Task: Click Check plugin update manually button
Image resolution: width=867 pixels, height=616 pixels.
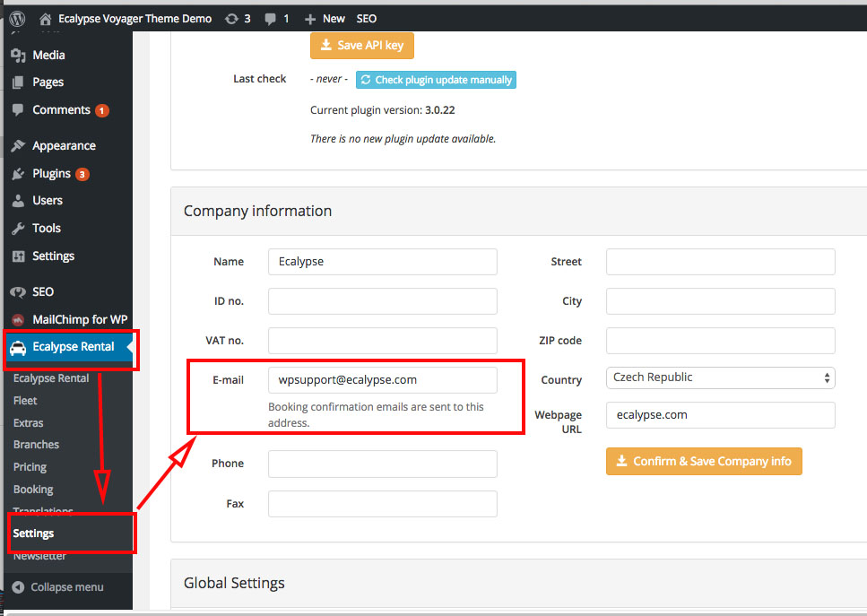Action: point(436,80)
